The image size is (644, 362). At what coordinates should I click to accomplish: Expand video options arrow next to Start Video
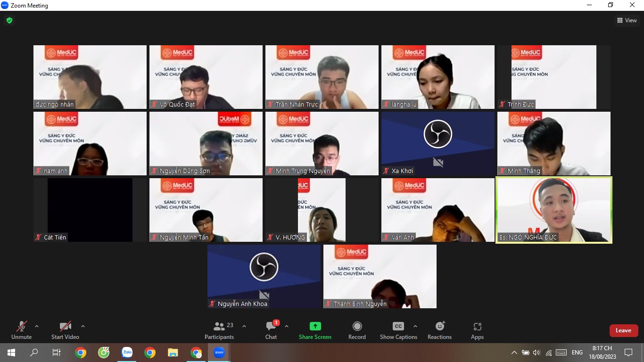tap(83, 326)
